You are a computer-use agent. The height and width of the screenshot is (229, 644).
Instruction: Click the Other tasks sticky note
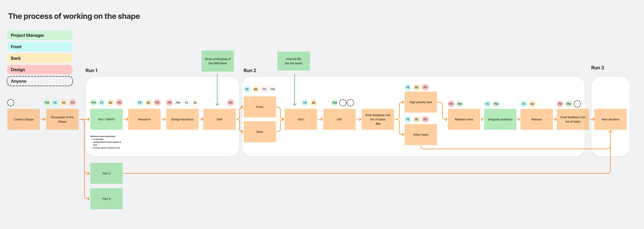[421, 135]
